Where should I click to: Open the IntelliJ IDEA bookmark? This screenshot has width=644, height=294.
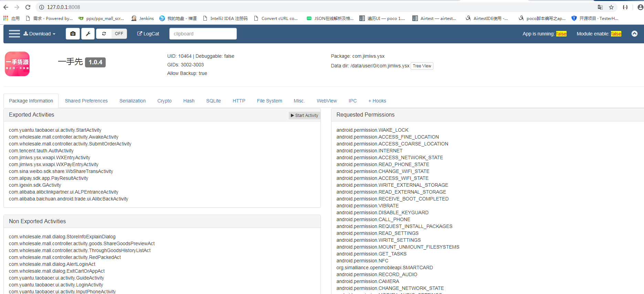click(x=225, y=19)
